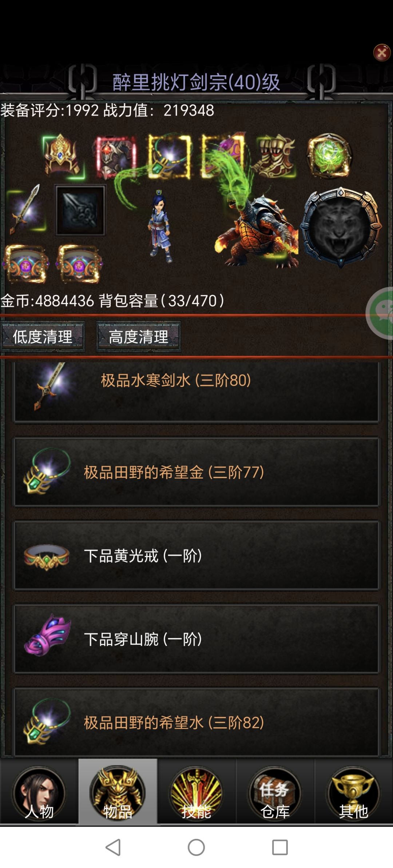
Task: Choose 下品黄光戒 (一阶) in inventory
Action: (196, 556)
